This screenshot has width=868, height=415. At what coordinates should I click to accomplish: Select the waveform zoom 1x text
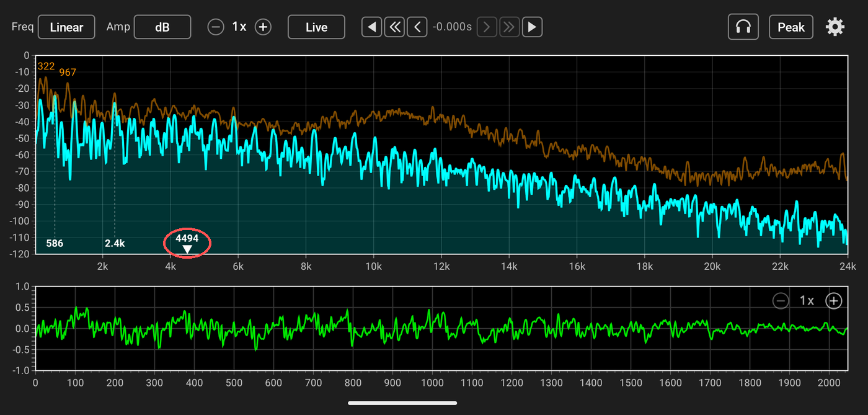807,301
